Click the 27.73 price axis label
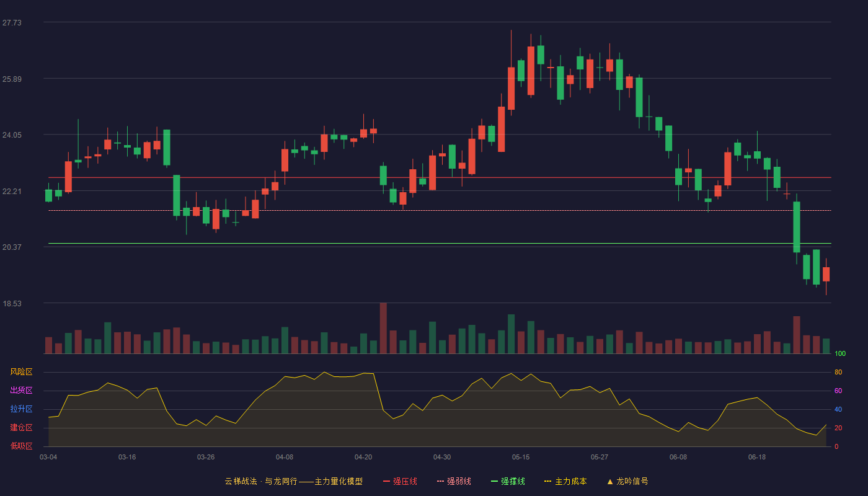 coord(12,22)
